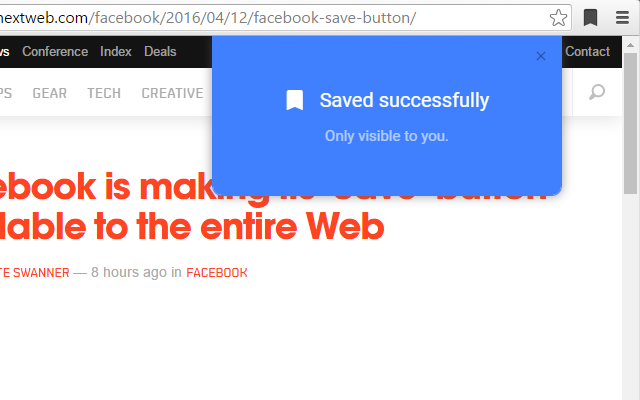This screenshot has height=400, width=640.
Task: Select the TECH section tab
Action: pos(104,93)
